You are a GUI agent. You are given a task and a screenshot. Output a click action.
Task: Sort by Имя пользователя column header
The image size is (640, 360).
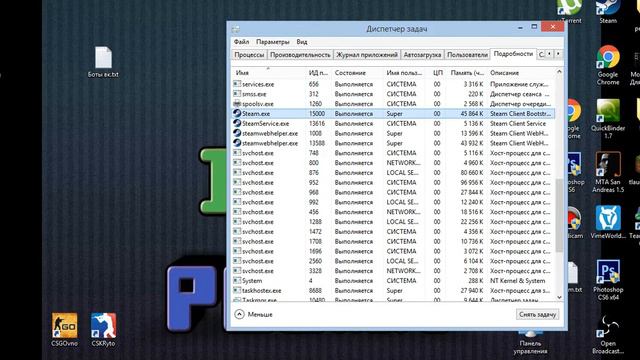pyautogui.click(x=404, y=73)
